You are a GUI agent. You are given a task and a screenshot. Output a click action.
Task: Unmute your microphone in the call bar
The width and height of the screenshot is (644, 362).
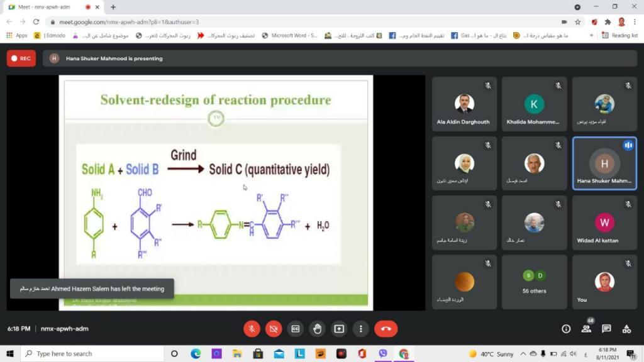[x=252, y=329]
